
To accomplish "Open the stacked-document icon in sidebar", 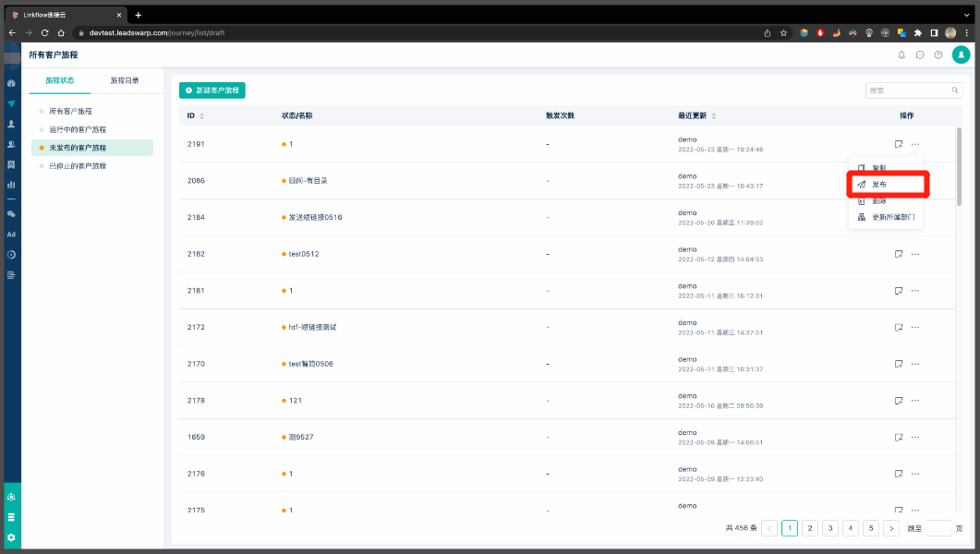I will pyautogui.click(x=11, y=275).
